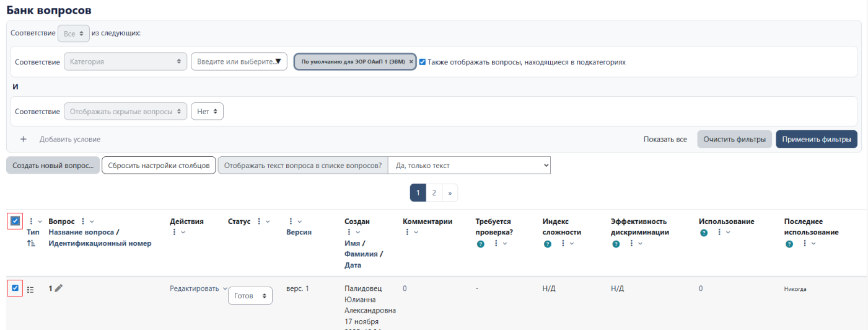Open help icon for Использование column

point(703,233)
